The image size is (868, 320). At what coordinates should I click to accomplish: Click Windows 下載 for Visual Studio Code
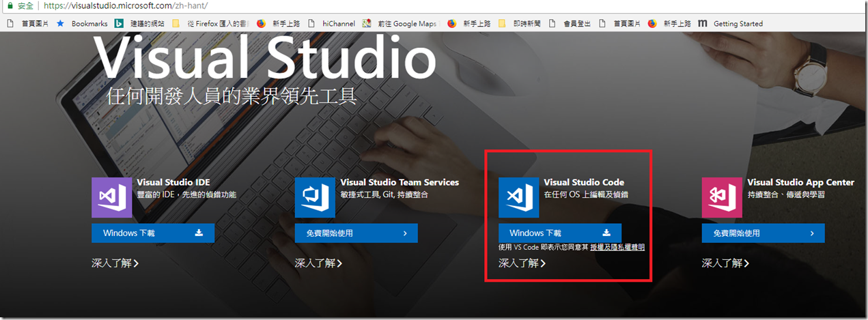(x=559, y=233)
